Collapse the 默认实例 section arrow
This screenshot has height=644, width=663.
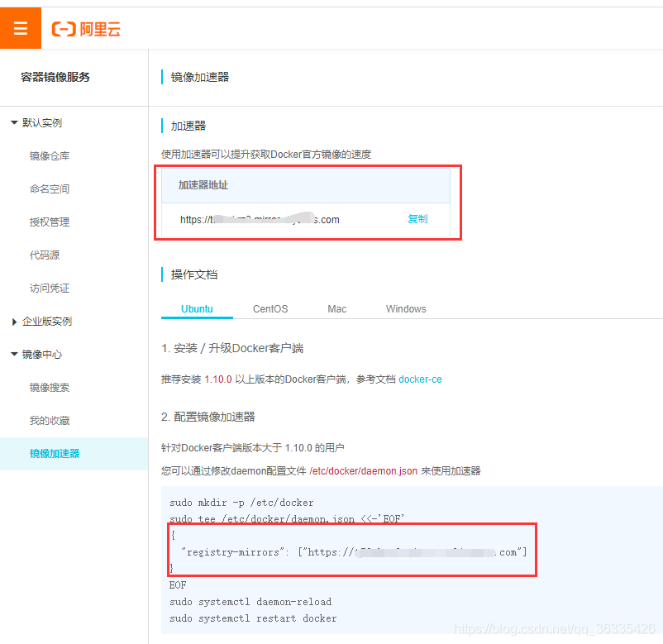point(14,122)
